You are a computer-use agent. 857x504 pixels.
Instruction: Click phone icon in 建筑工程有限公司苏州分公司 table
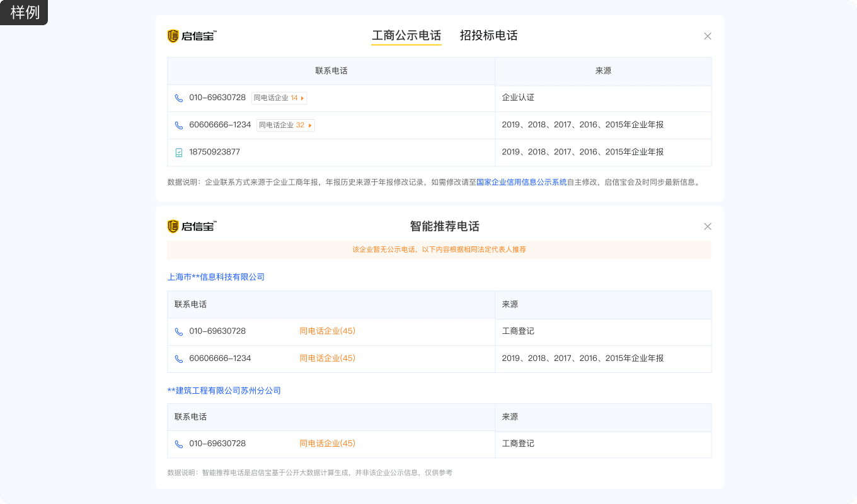coord(179,444)
